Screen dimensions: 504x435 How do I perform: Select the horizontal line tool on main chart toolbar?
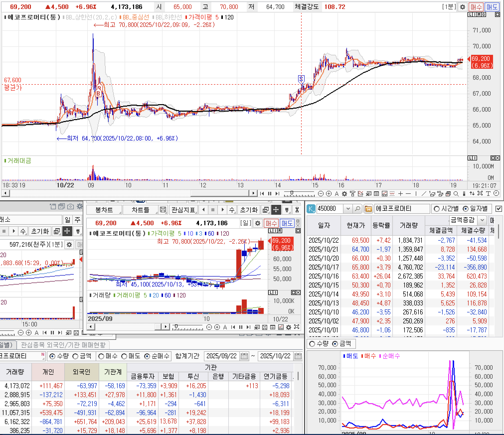(408, 194)
